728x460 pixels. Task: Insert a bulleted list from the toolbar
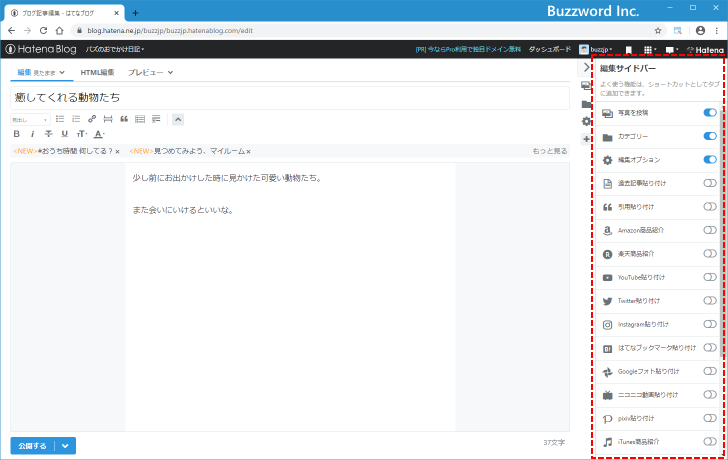tap(60, 119)
